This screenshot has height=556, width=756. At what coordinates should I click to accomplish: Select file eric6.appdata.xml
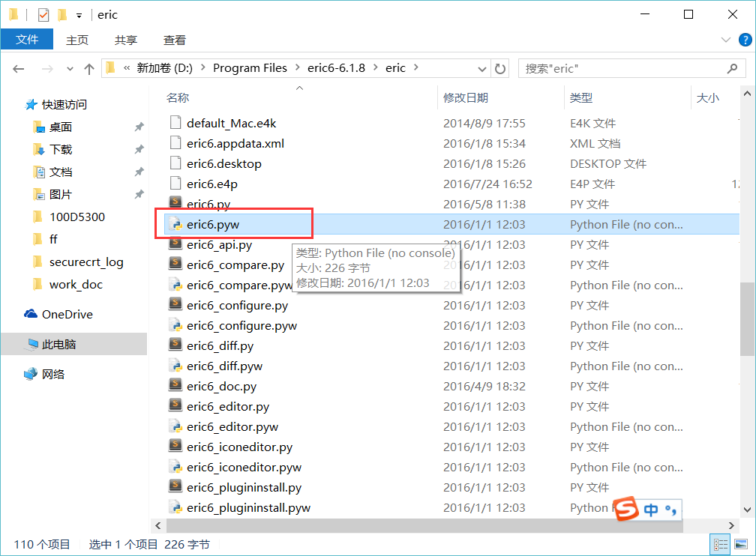click(235, 144)
